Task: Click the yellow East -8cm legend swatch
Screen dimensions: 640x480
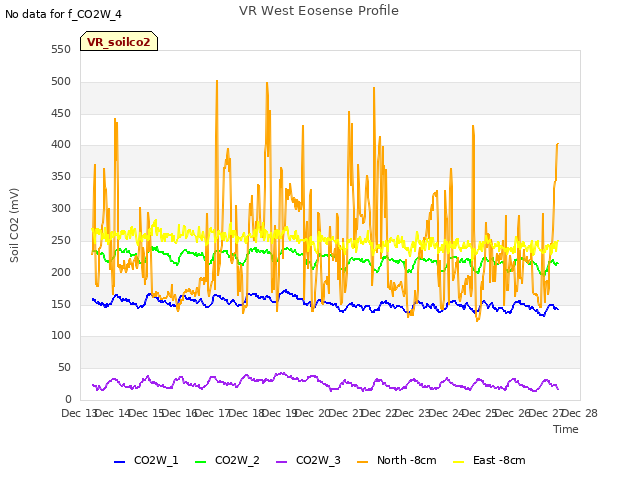Action: coord(459,462)
